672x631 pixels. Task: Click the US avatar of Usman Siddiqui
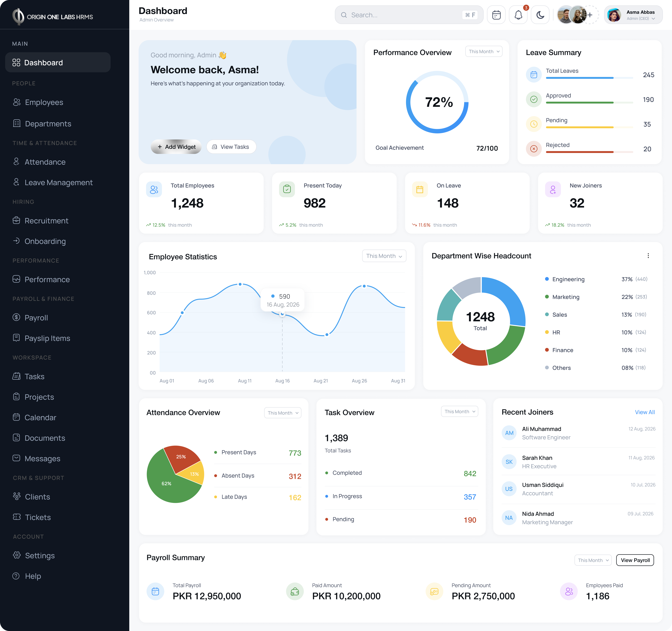tap(509, 489)
